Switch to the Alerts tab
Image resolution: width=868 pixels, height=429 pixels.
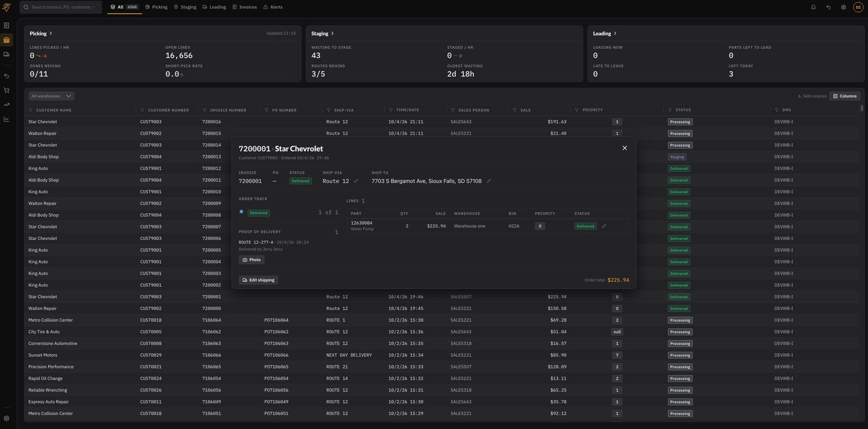click(x=273, y=7)
